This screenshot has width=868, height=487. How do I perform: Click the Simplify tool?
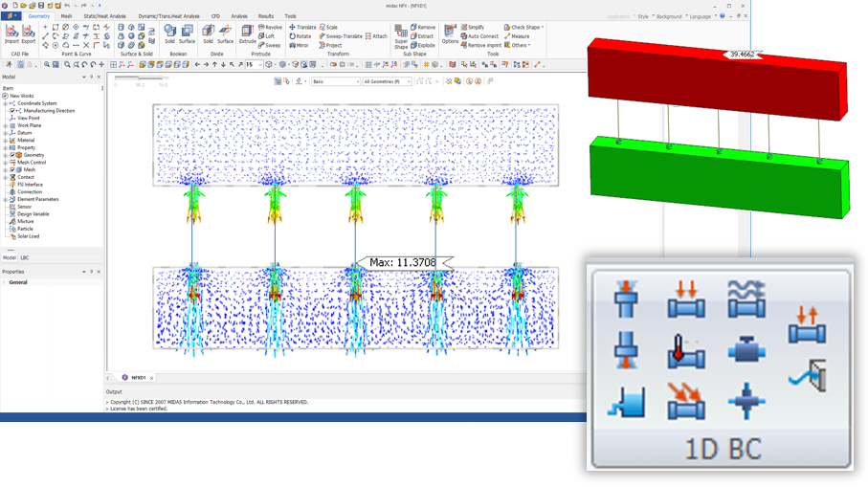[x=472, y=27]
